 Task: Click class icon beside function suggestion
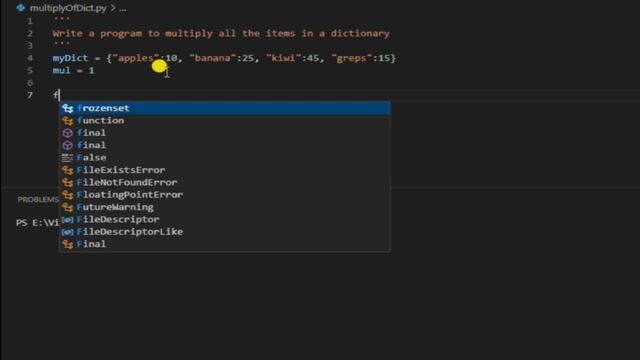click(x=68, y=121)
